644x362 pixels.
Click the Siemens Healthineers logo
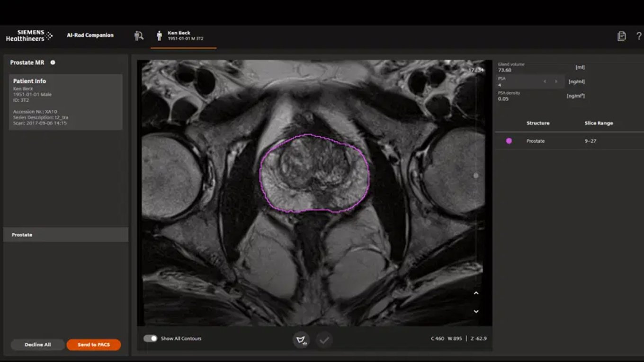pyautogui.click(x=28, y=35)
